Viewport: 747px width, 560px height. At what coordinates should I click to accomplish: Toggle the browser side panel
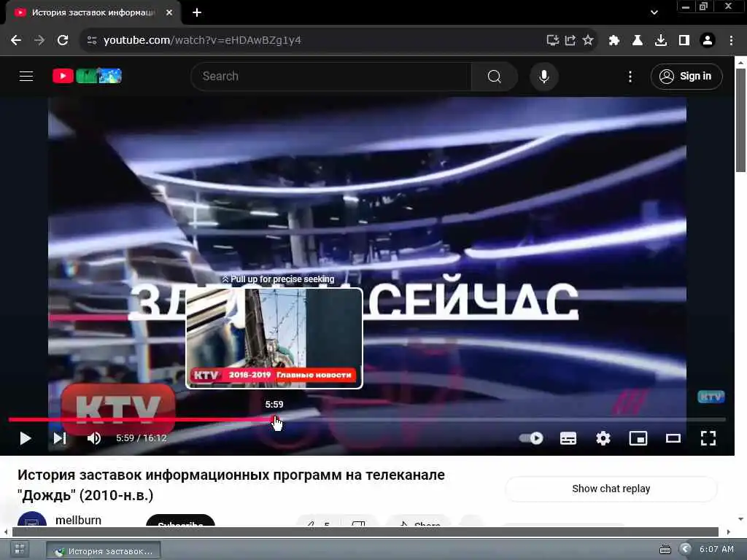[x=684, y=41]
